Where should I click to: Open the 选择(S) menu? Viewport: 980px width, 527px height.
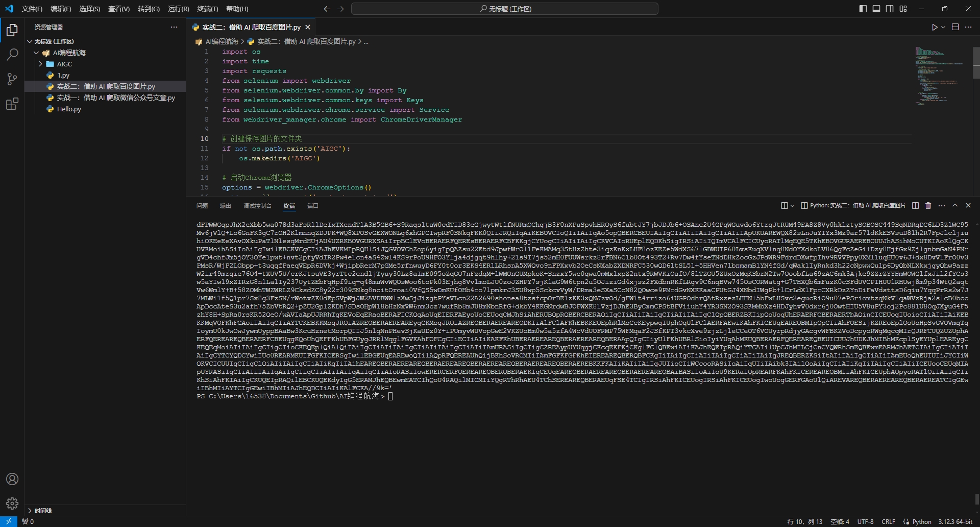pos(89,9)
